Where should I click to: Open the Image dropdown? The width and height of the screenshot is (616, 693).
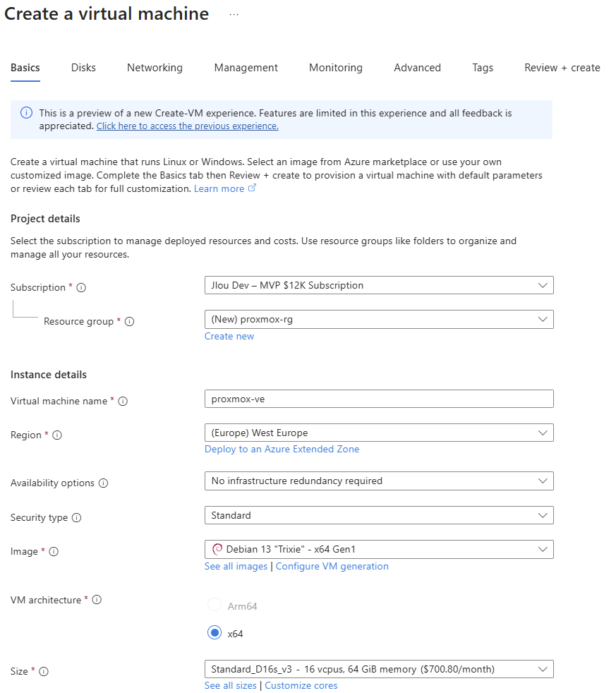click(379, 549)
